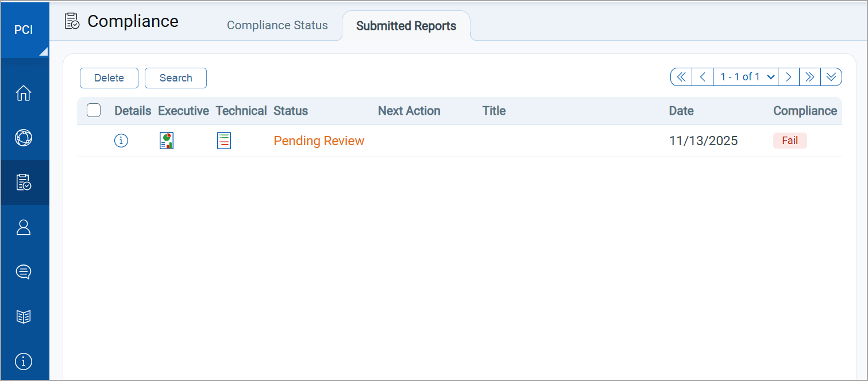Image resolution: width=868 pixels, height=381 pixels.
Task: Open the user account icon in the sidebar
Action: 24,227
